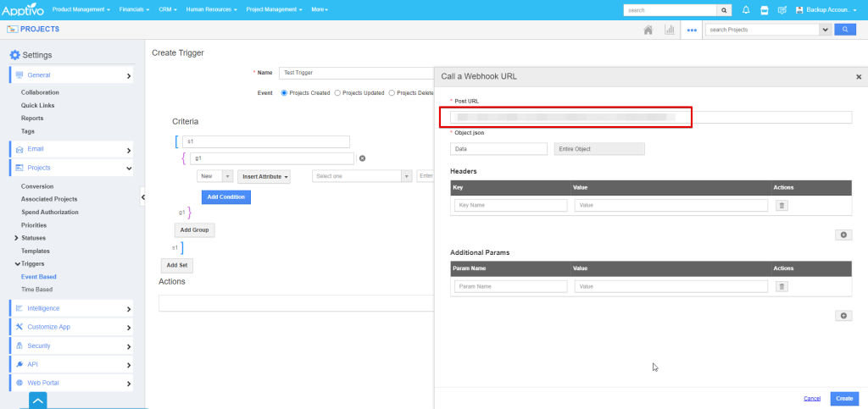Select the Projects Updated radio button
868x409 pixels.
tap(338, 93)
